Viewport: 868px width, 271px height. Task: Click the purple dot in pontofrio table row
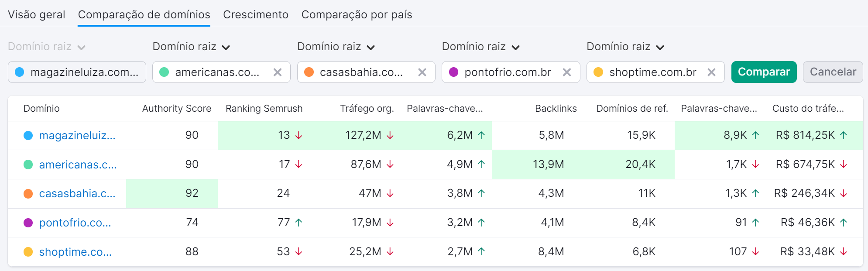tap(28, 223)
